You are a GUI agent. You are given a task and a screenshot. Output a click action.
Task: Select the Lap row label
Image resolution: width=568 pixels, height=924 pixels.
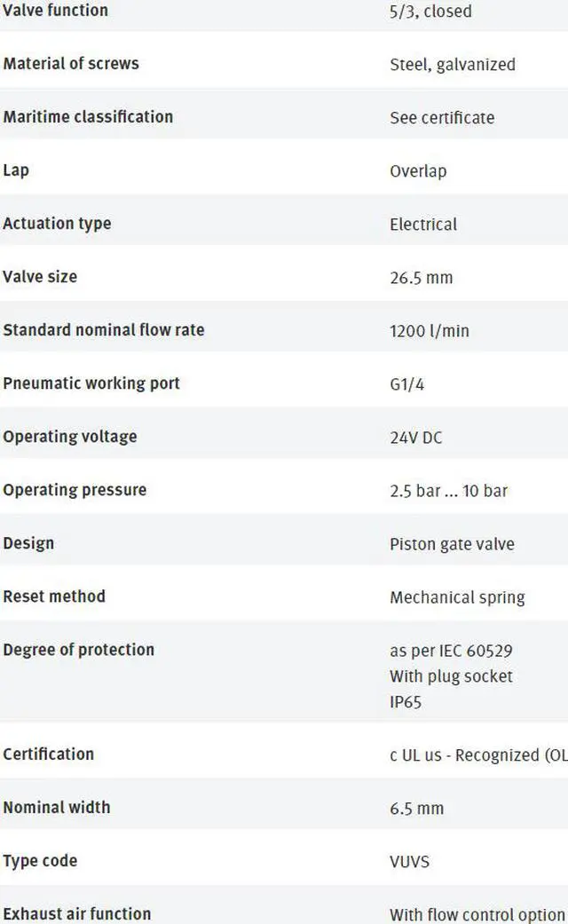(16, 170)
